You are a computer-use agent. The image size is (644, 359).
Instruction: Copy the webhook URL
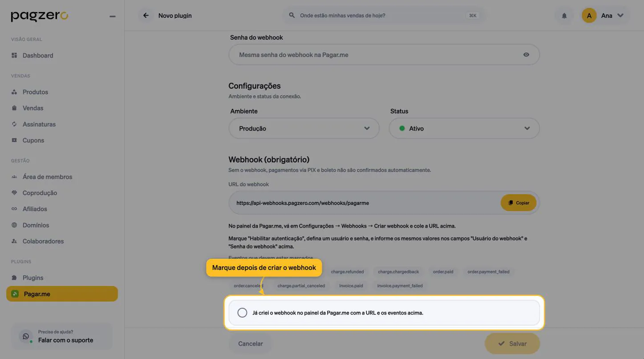tap(518, 203)
